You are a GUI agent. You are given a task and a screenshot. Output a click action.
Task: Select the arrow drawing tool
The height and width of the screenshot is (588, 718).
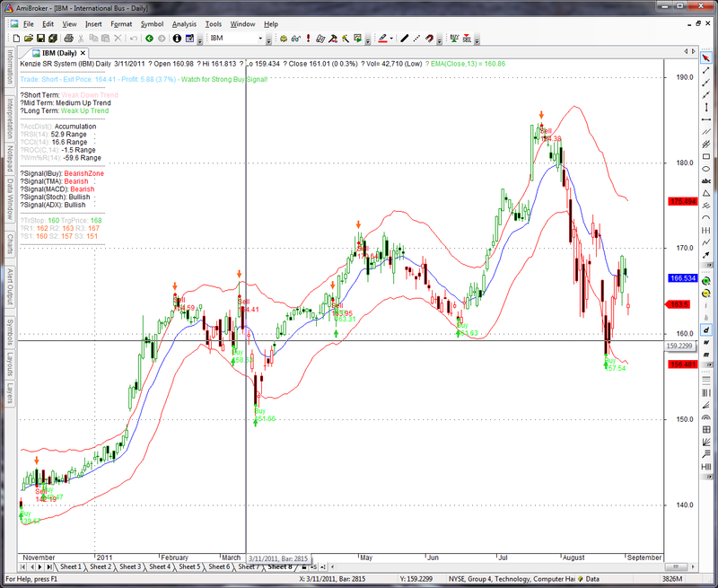706,255
